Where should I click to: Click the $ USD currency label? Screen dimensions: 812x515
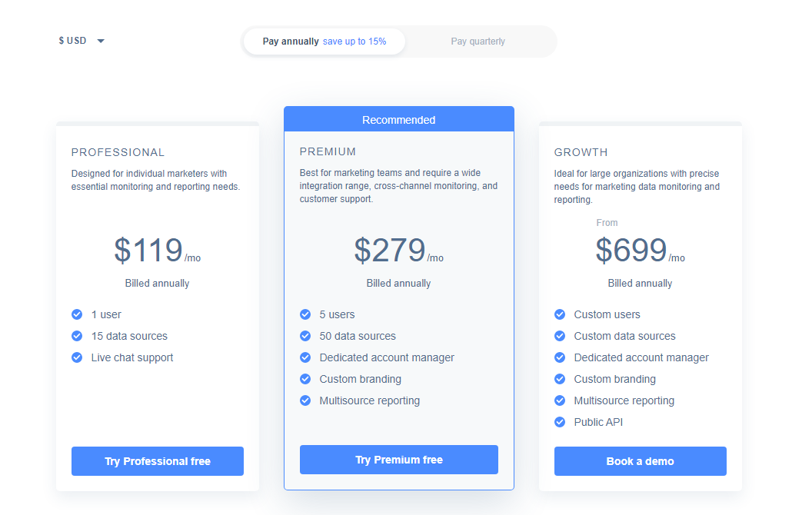coord(72,41)
